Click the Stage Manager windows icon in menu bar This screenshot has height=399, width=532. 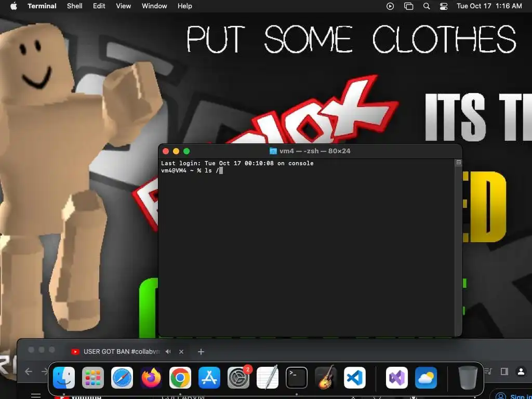(408, 6)
